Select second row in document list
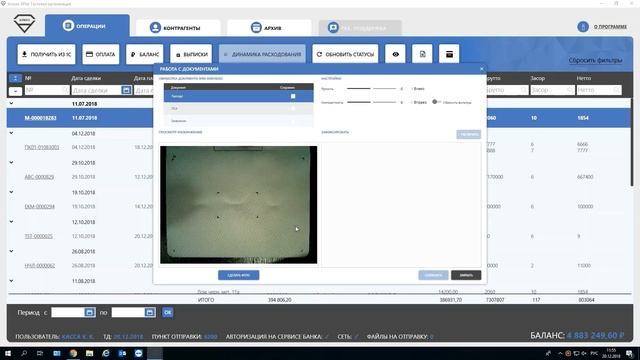The width and height of the screenshot is (640, 360). point(239,109)
